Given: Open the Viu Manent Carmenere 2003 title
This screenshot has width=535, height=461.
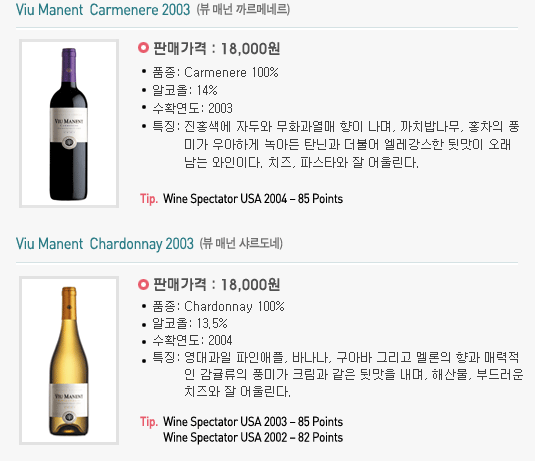Looking at the screenshot, I should [x=103, y=10].
